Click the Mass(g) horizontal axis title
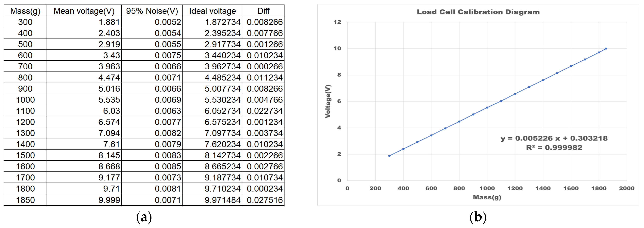644x228 pixels. [x=487, y=197]
